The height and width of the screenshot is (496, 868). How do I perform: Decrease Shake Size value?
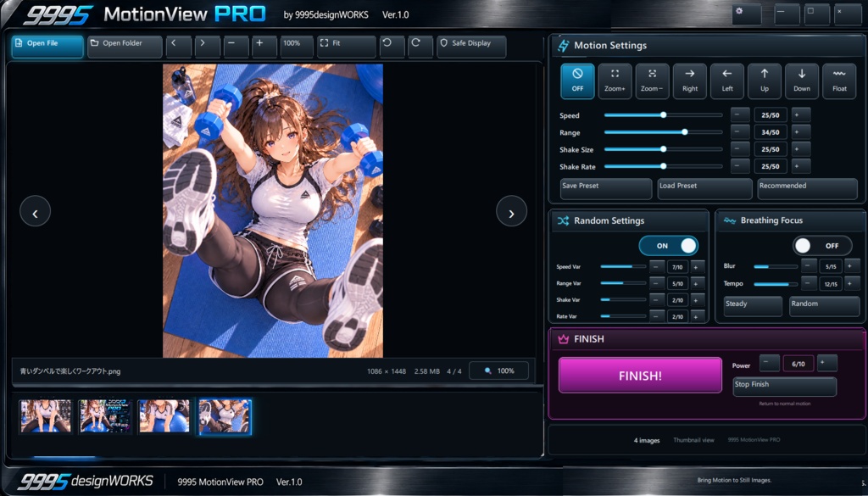click(x=740, y=149)
